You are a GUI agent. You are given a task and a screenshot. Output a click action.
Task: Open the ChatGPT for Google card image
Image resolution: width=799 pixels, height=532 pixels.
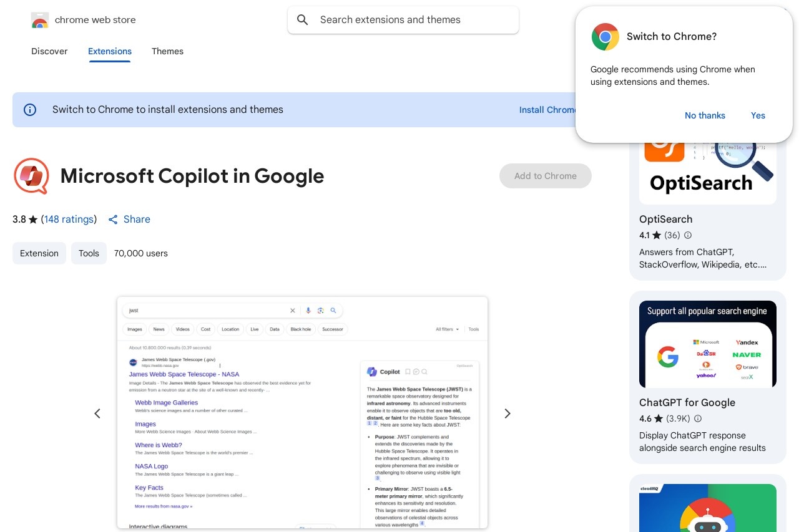point(708,344)
